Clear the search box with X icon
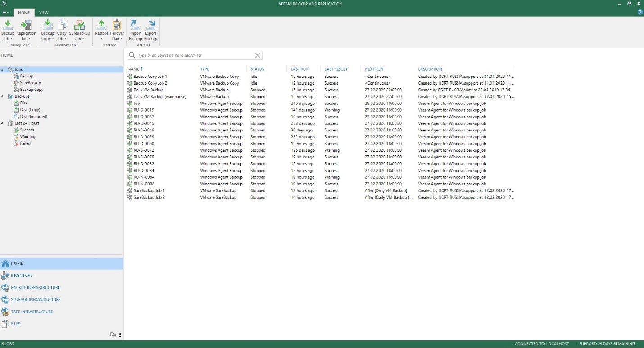 point(258,55)
